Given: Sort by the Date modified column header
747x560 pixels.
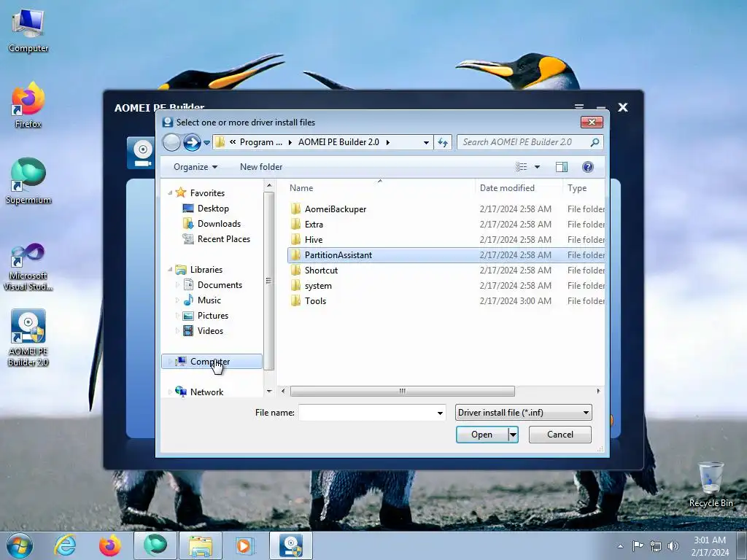Looking at the screenshot, I should coord(519,187).
